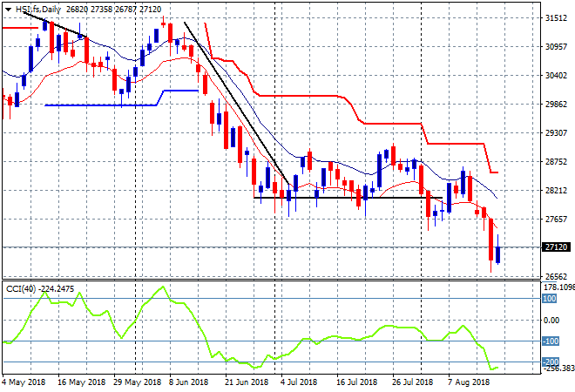Click date label 7 Aug 2018
This screenshot has height=392, width=575.
tap(469, 382)
